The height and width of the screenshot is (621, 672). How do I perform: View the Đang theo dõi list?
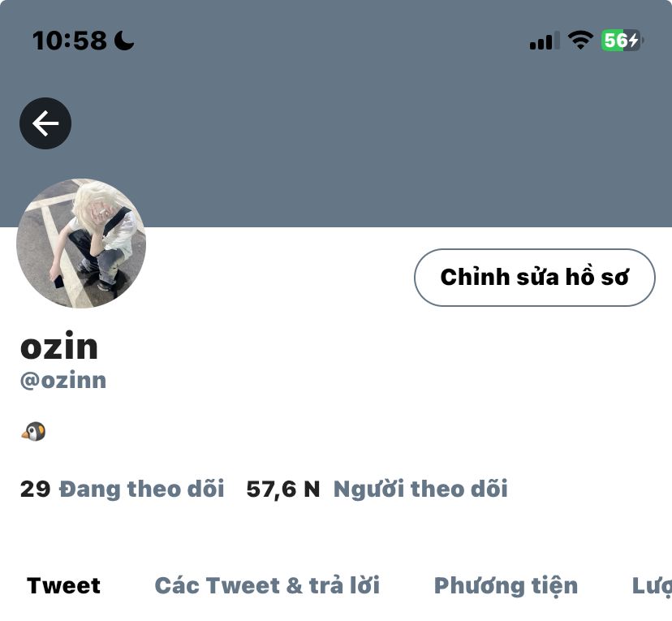(x=141, y=489)
